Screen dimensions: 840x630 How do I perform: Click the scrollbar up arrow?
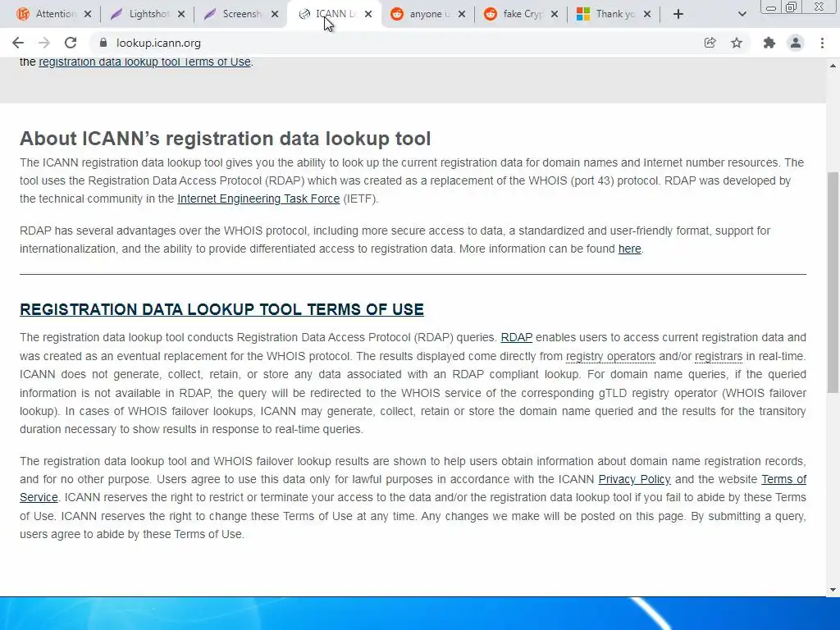[x=833, y=66]
